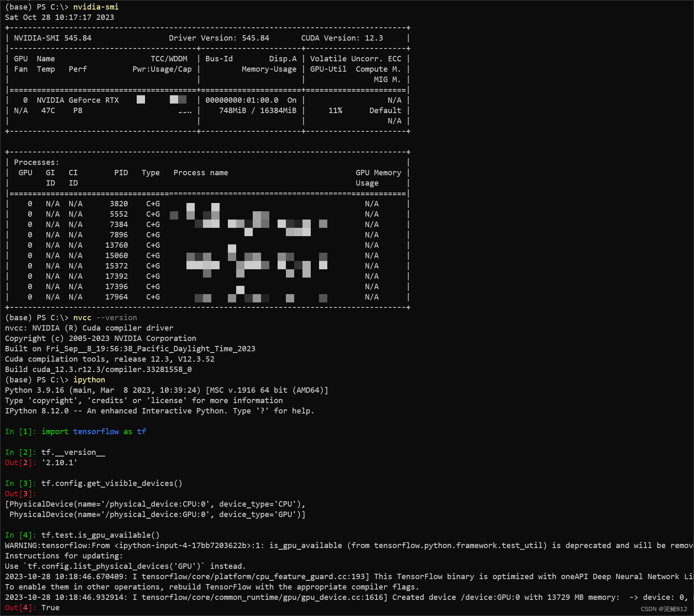Screen dimensions: 694x616
Task: Click the 'nvidia-smi' command text
Action: coord(96,7)
